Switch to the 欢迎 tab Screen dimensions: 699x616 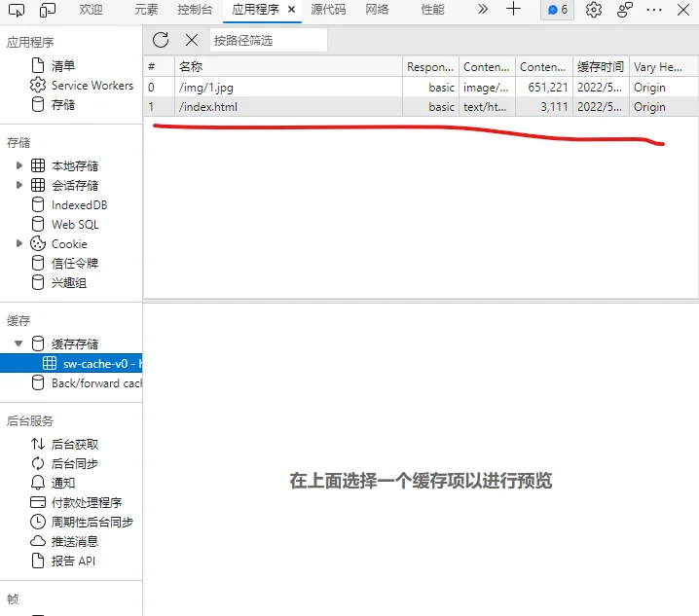pos(91,10)
